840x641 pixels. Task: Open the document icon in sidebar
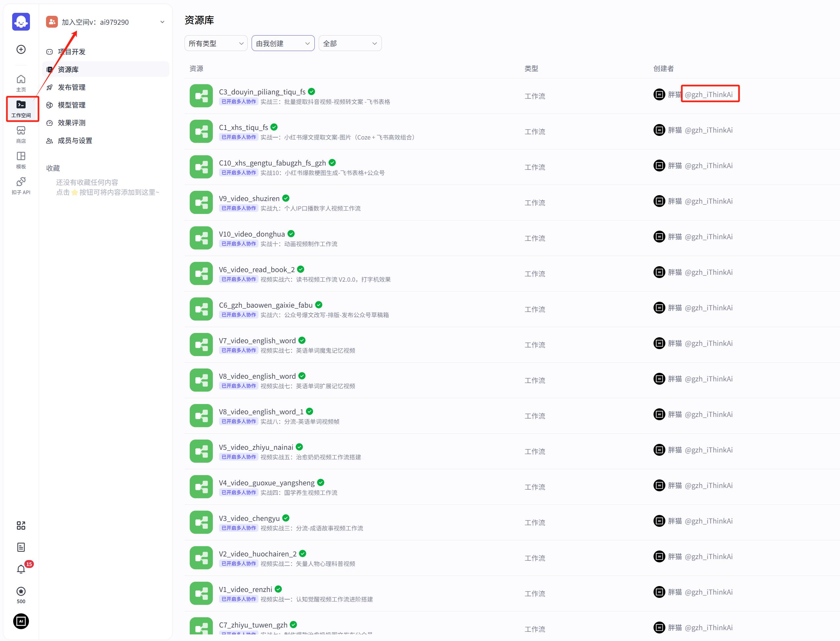[21, 547]
